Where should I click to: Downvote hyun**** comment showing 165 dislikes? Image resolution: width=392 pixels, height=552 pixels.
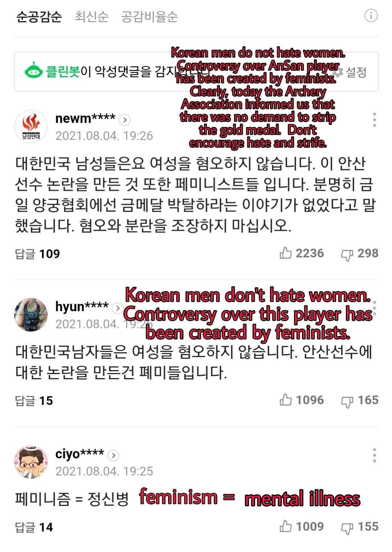[x=359, y=401]
